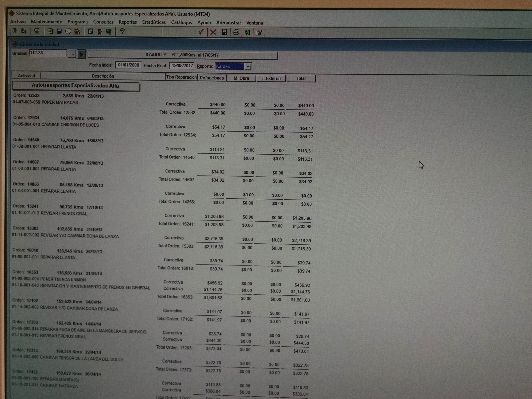
Task: Click the Unidad browse ellipsis button
Action: click(72, 54)
